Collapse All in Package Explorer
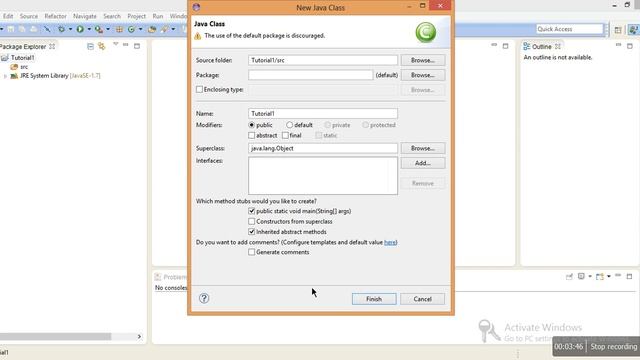Screen dimensions: 640x360 click(90, 46)
